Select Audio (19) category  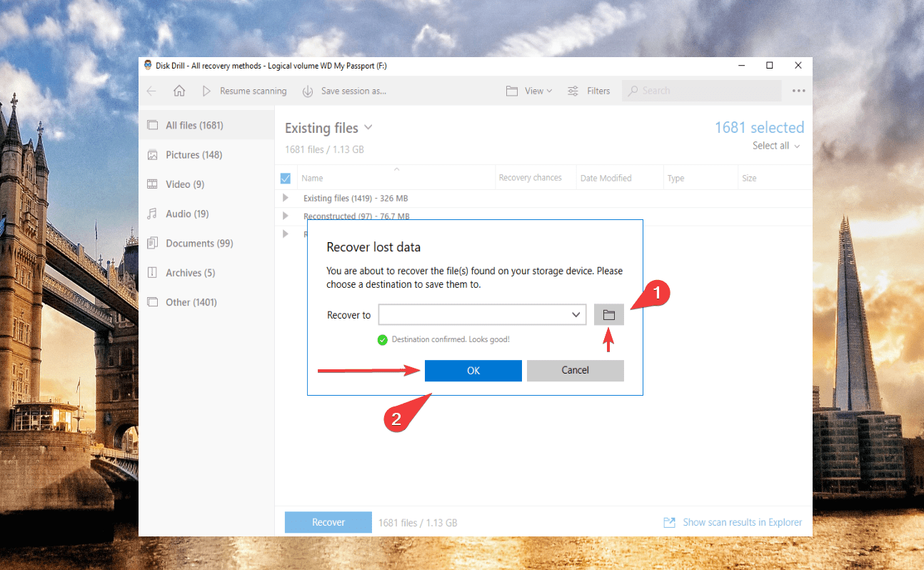[x=206, y=214]
